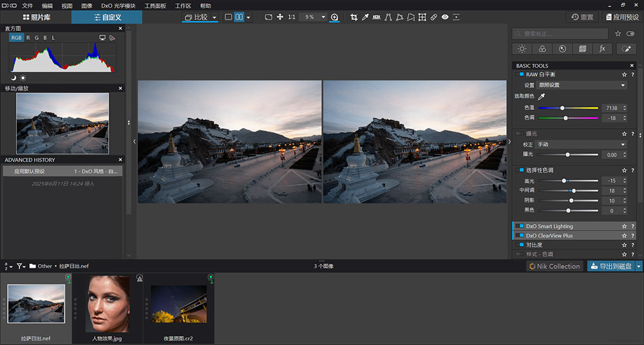Show highlight clipping sun icon
The height and width of the screenshot is (345, 644).
point(23,78)
